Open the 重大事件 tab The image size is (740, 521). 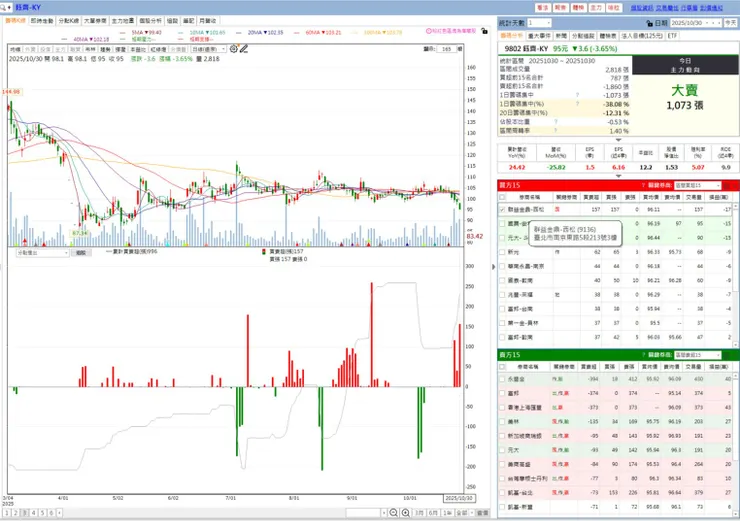[538, 36]
